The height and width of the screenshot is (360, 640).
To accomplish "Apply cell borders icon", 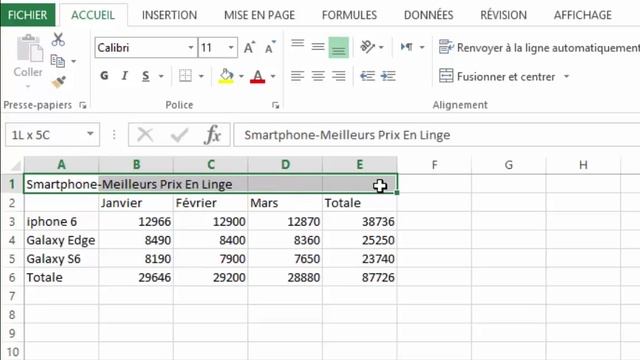I will pos(185,76).
